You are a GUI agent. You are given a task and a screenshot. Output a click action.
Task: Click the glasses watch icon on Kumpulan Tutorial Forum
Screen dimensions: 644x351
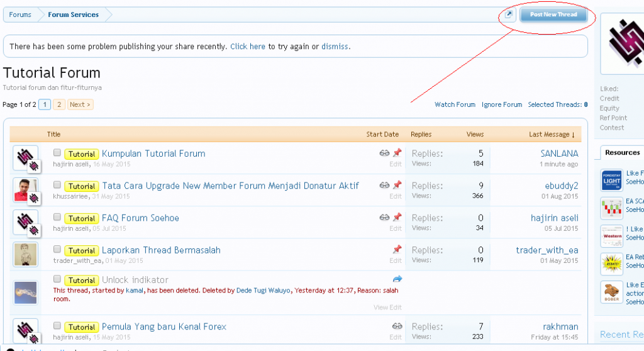384,153
